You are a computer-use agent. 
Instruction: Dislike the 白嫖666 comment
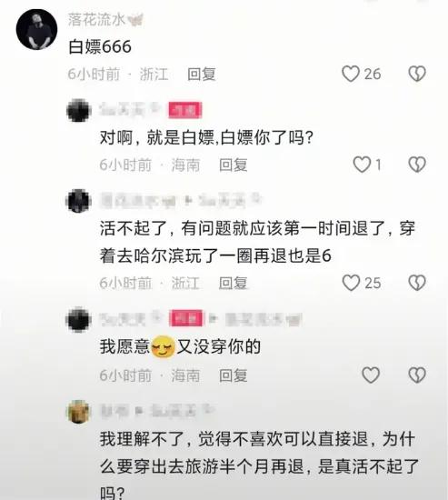(417, 74)
